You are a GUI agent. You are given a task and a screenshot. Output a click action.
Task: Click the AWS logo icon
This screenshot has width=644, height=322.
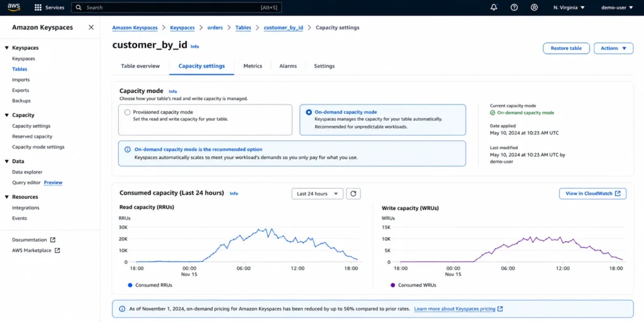pyautogui.click(x=14, y=8)
